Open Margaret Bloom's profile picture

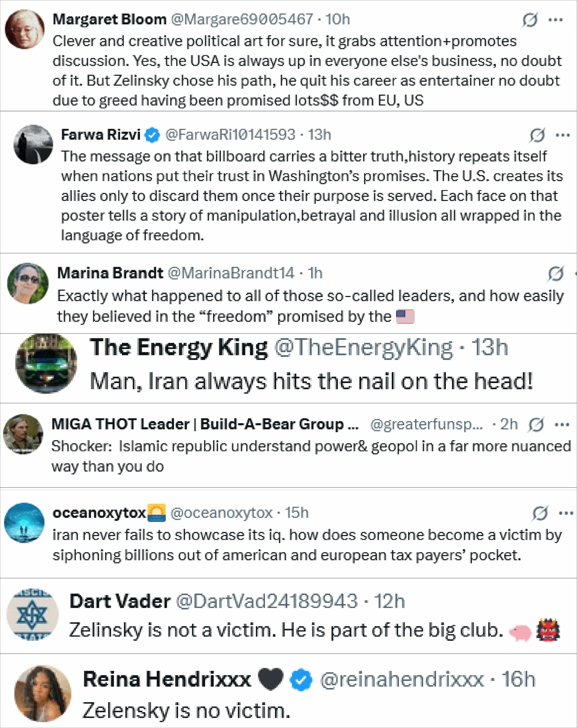(x=25, y=29)
